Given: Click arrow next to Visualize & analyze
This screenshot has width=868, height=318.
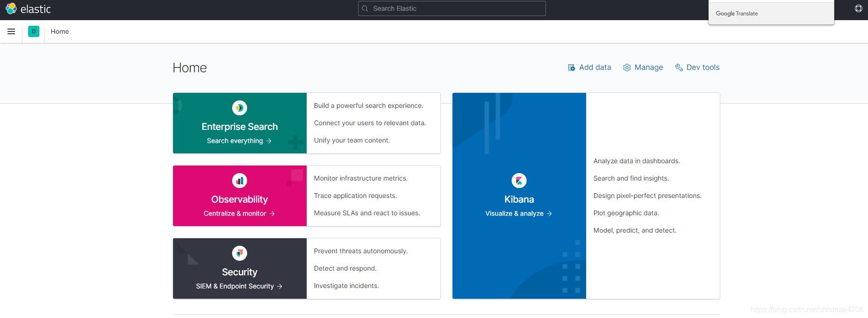Looking at the screenshot, I should 549,213.
